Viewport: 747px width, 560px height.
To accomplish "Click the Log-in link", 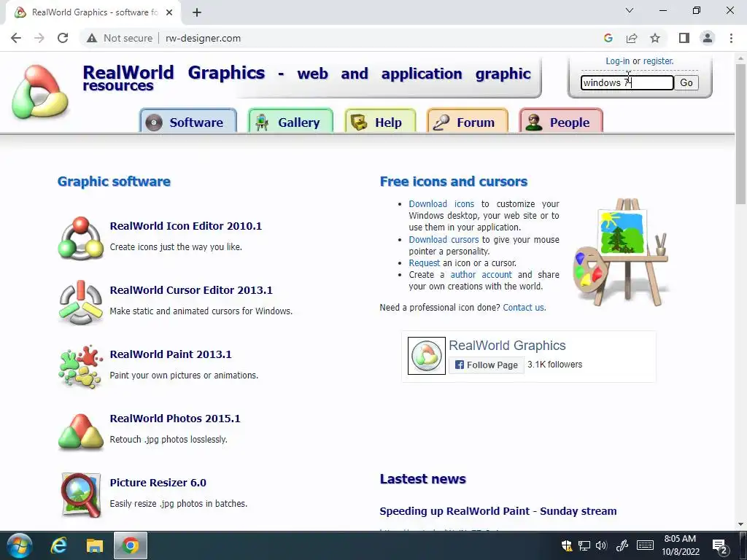I will pos(617,61).
